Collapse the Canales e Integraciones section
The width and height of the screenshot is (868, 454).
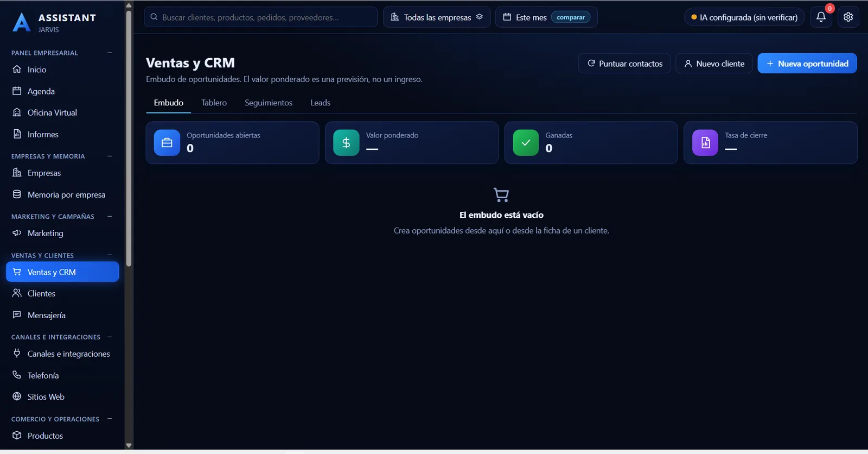(110, 337)
